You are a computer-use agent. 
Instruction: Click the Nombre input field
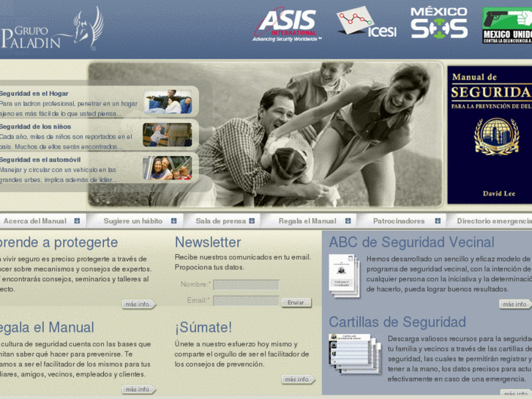246,285
